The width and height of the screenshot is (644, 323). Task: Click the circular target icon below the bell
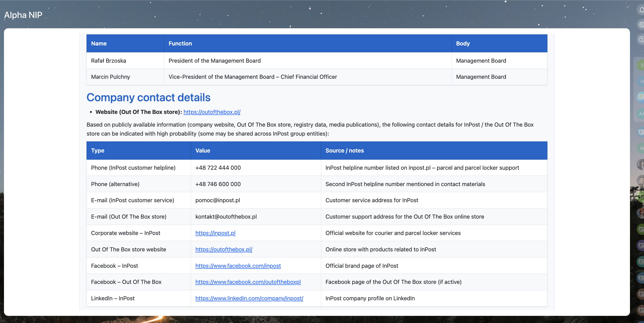coord(641,25)
